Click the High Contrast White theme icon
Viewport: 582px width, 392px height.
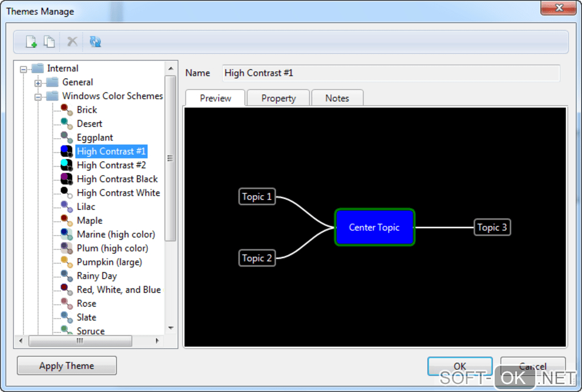tap(67, 193)
